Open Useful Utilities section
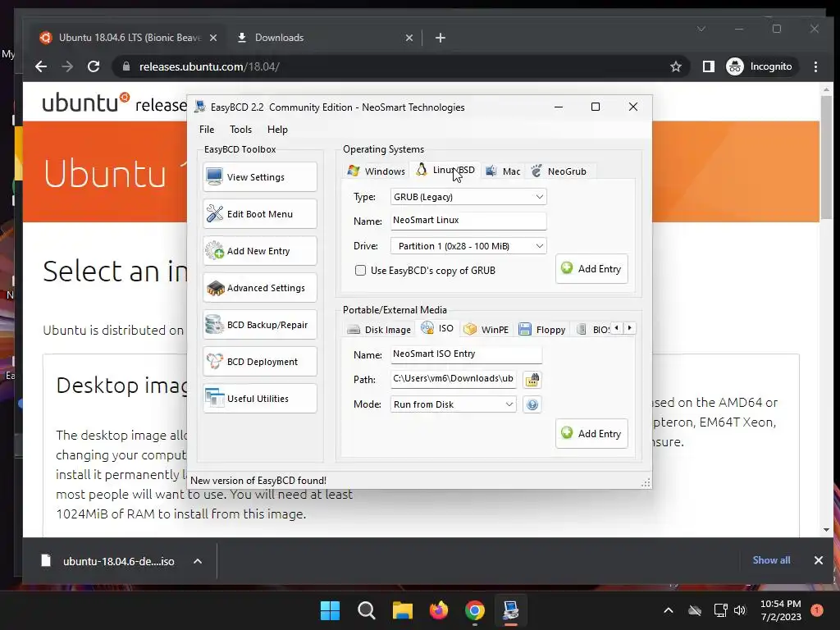 260,399
